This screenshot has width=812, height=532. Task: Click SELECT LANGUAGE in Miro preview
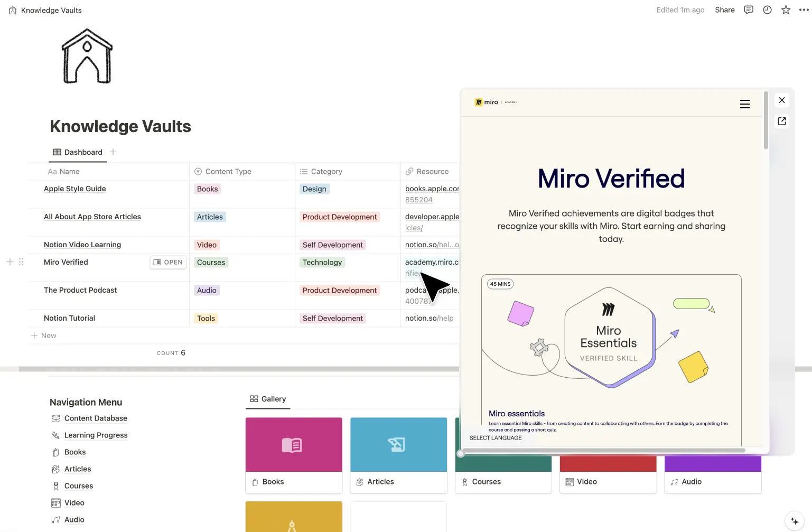[x=496, y=438]
